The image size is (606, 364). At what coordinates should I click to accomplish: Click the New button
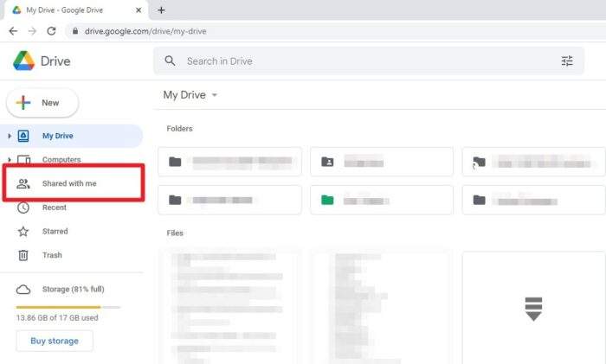point(42,103)
